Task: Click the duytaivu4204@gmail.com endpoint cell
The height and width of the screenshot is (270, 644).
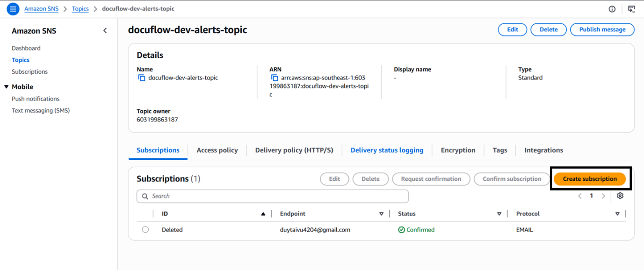Action: tap(315, 230)
